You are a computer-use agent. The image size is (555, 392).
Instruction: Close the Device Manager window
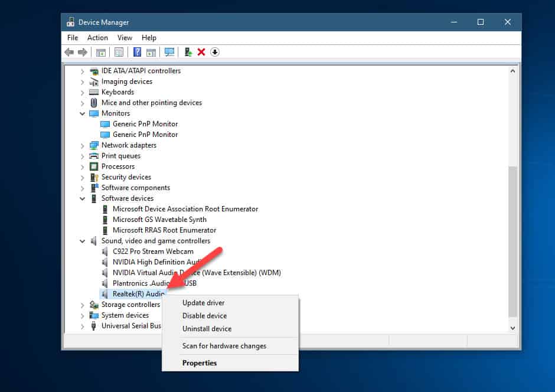click(x=508, y=22)
